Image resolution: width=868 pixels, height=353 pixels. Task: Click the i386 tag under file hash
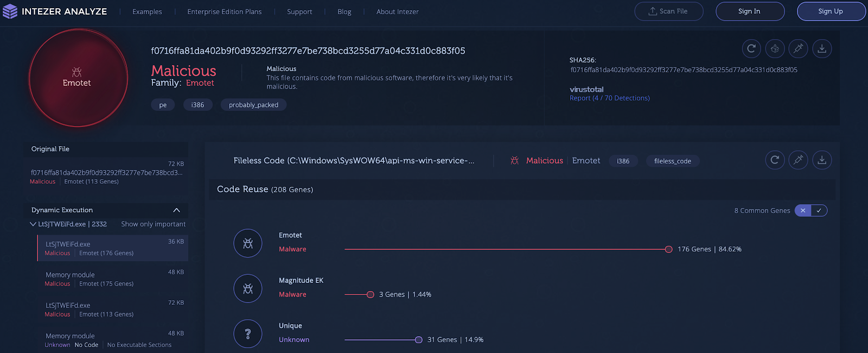(197, 105)
